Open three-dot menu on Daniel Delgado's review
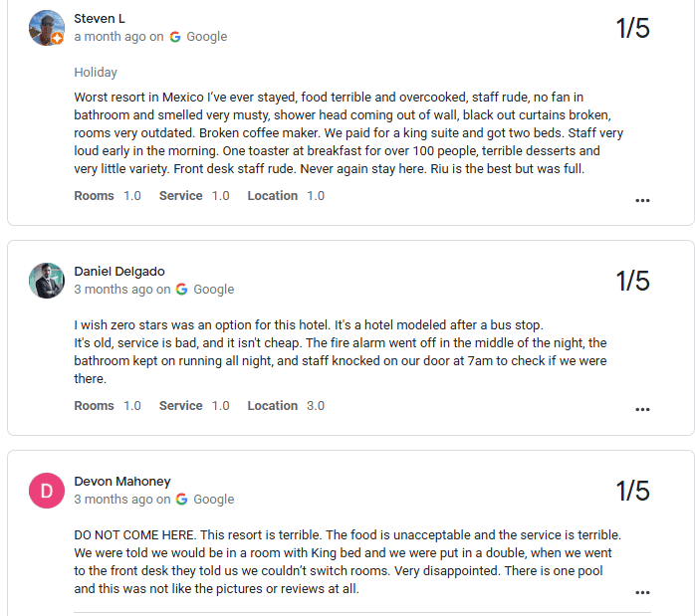The height and width of the screenshot is (616, 695). point(642,409)
